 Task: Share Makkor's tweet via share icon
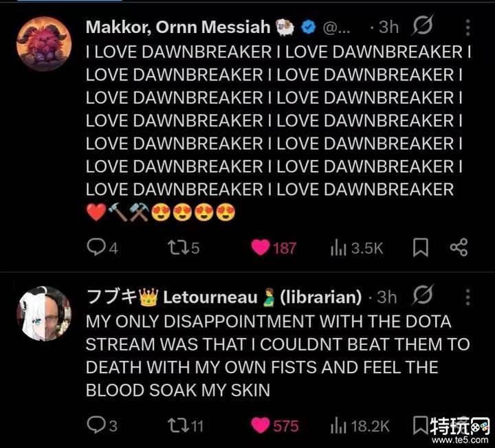(x=459, y=247)
